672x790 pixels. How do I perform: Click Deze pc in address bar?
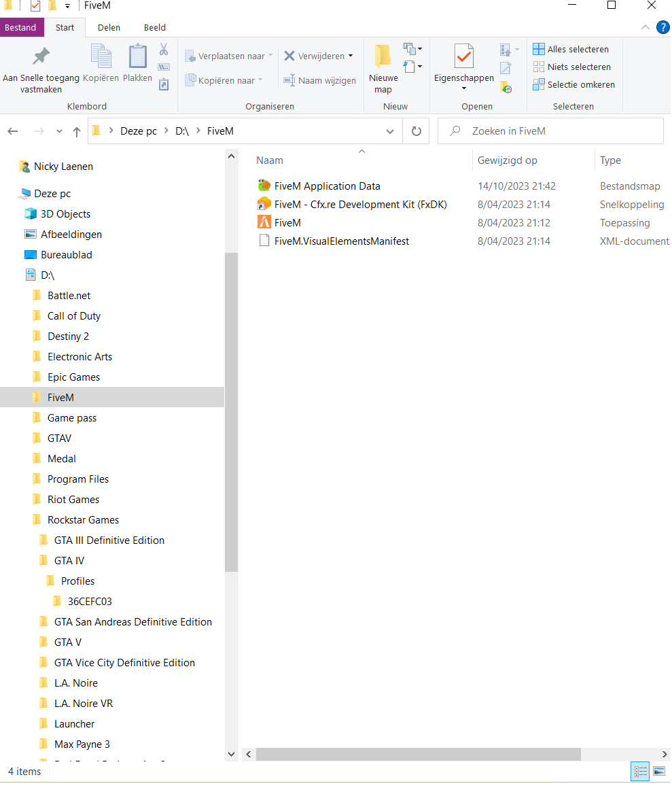[139, 131]
